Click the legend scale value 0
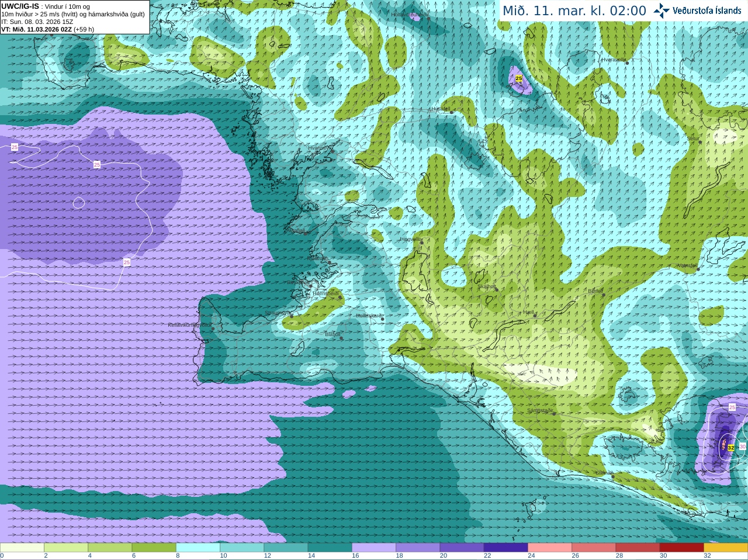Viewport: 748px width, 560px height. (2, 556)
